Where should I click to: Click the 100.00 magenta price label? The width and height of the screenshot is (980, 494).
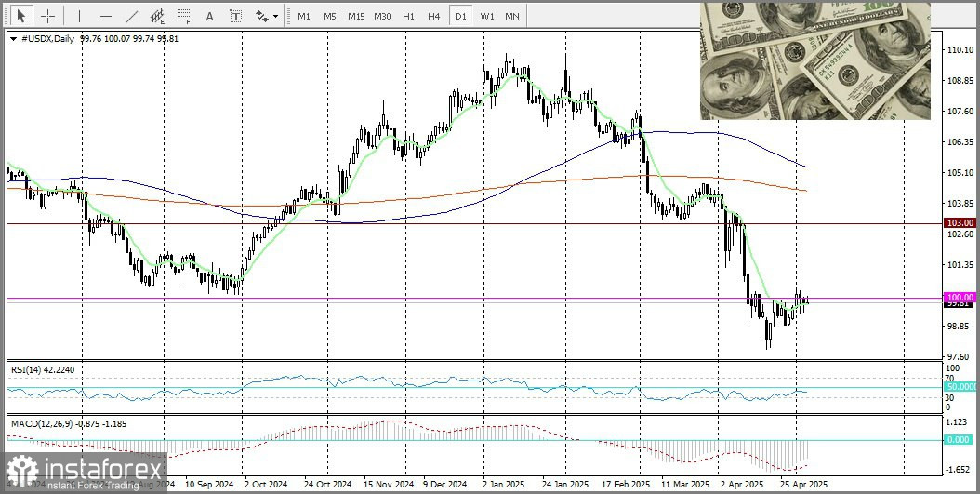(x=960, y=297)
